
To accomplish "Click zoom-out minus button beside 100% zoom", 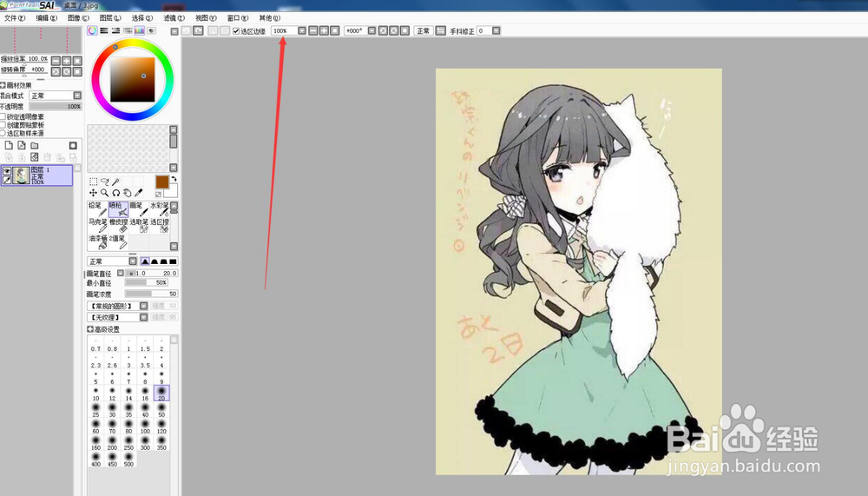I will point(313,30).
